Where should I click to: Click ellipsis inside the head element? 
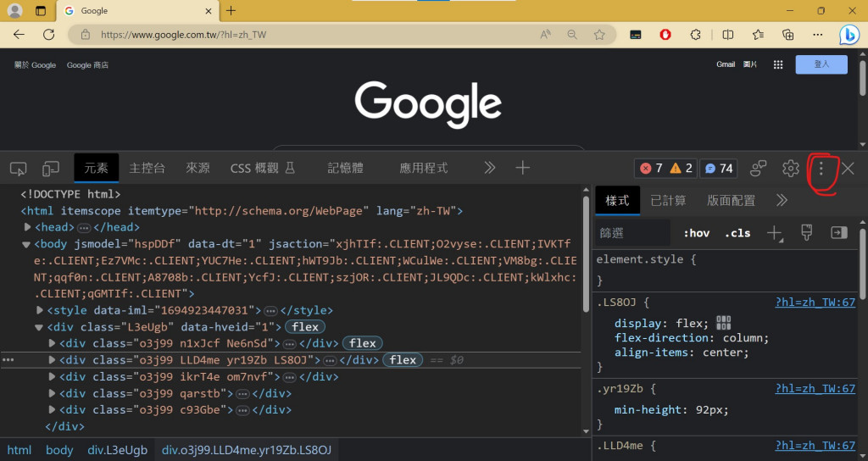tap(84, 227)
